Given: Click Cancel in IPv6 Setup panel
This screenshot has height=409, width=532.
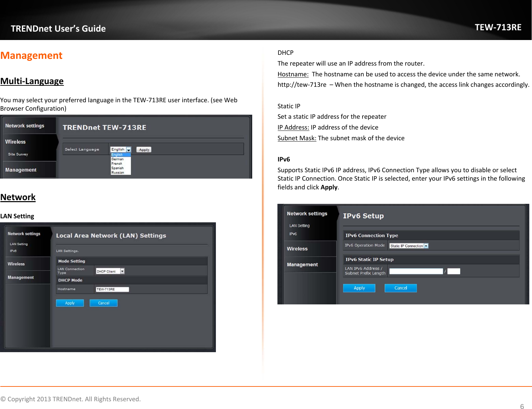Looking at the screenshot, I should pos(401,288).
